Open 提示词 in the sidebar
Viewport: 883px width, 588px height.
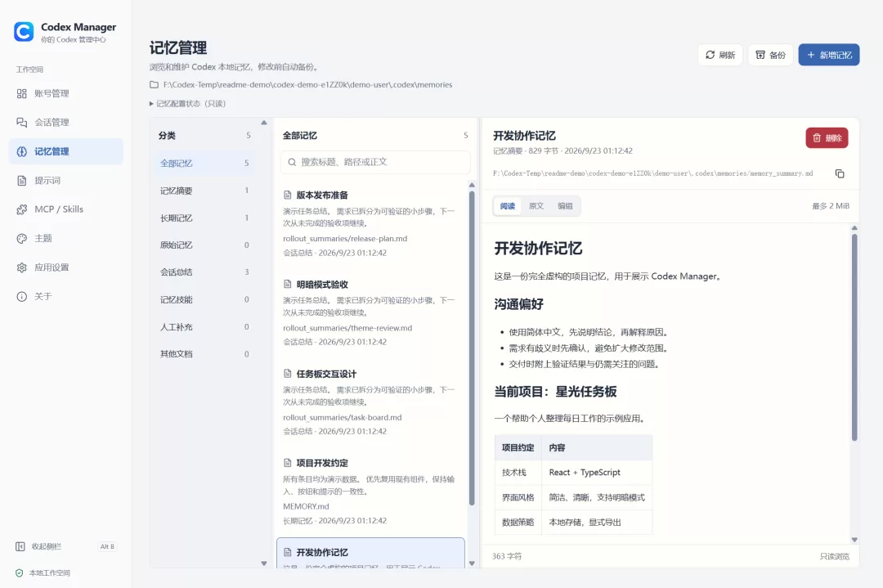click(x=66, y=180)
